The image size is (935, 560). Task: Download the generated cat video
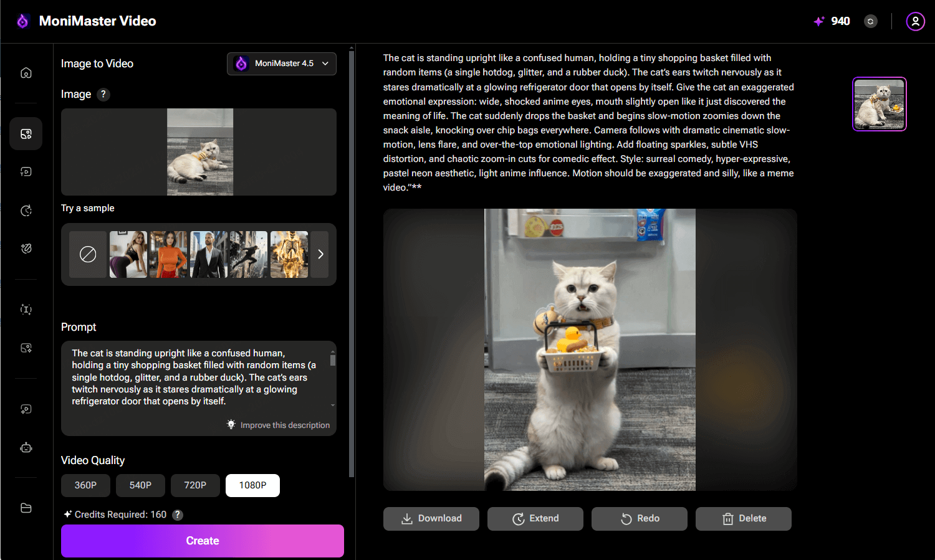pos(431,518)
